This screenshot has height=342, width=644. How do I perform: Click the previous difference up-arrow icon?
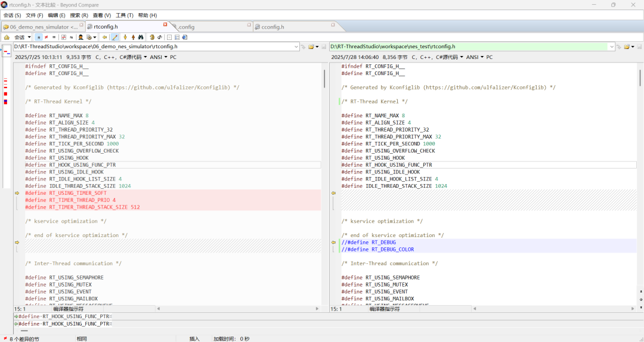(133, 37)
